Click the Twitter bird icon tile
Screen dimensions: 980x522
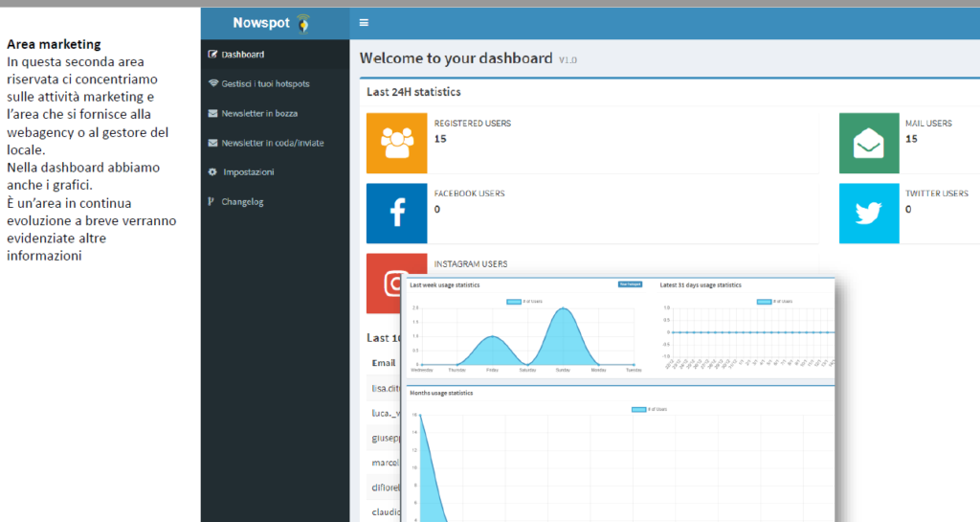[869, 214]
